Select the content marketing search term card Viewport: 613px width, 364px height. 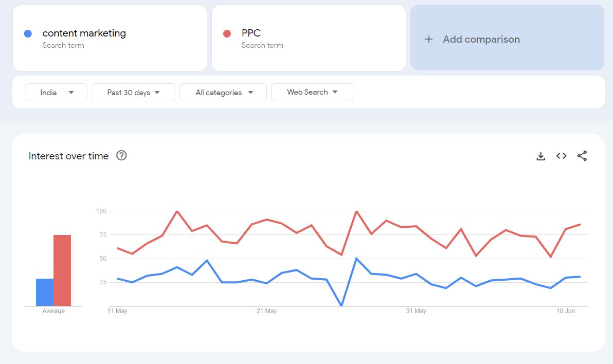click(110, 38)
